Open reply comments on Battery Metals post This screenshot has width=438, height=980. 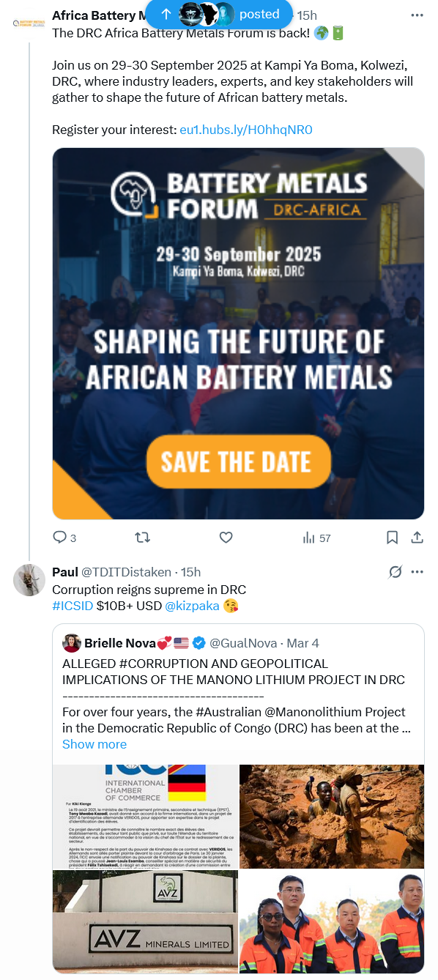64,538
